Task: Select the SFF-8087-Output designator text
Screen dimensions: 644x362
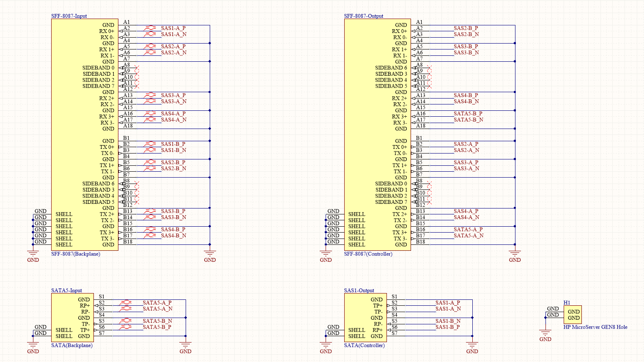Action: (x=364, y=16)
